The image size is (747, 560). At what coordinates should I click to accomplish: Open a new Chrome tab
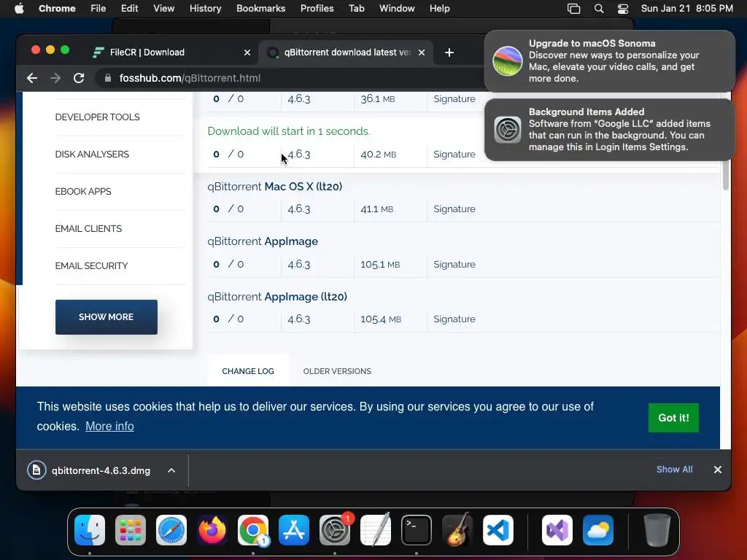tap(449, 52)
